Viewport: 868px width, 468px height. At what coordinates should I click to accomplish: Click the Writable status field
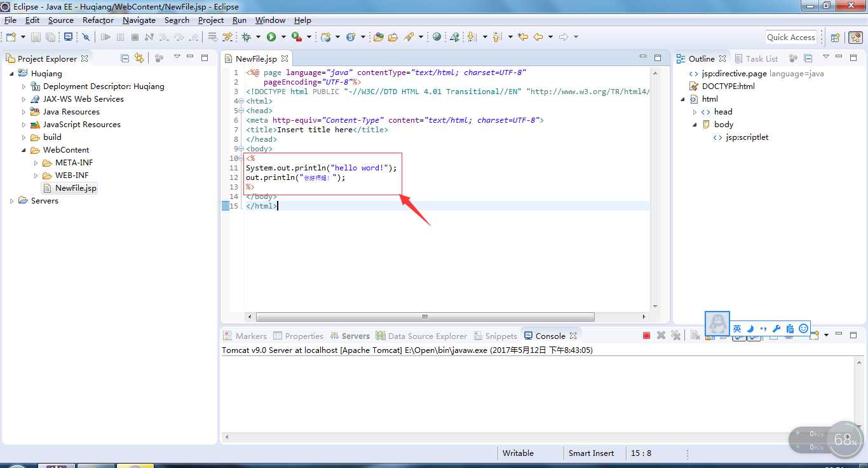518,453
